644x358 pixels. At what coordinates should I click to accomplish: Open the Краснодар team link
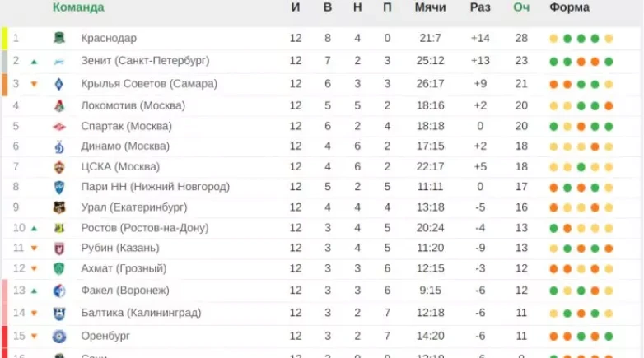point(109,39)
